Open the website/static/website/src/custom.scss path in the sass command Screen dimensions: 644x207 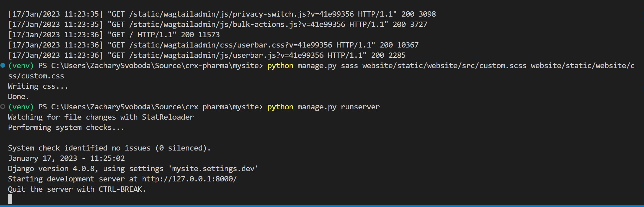coord(444,65)
